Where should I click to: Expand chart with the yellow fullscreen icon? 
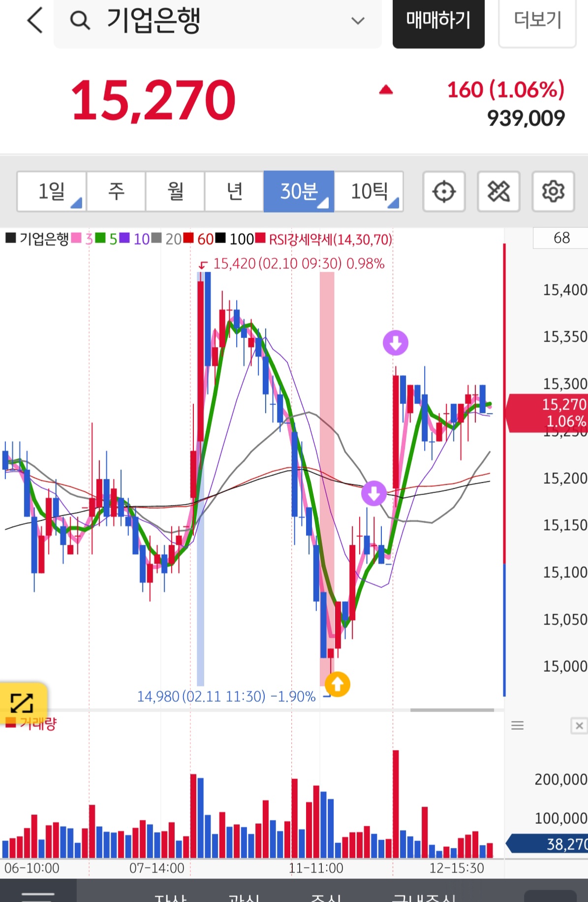click(x=23, y=703)
